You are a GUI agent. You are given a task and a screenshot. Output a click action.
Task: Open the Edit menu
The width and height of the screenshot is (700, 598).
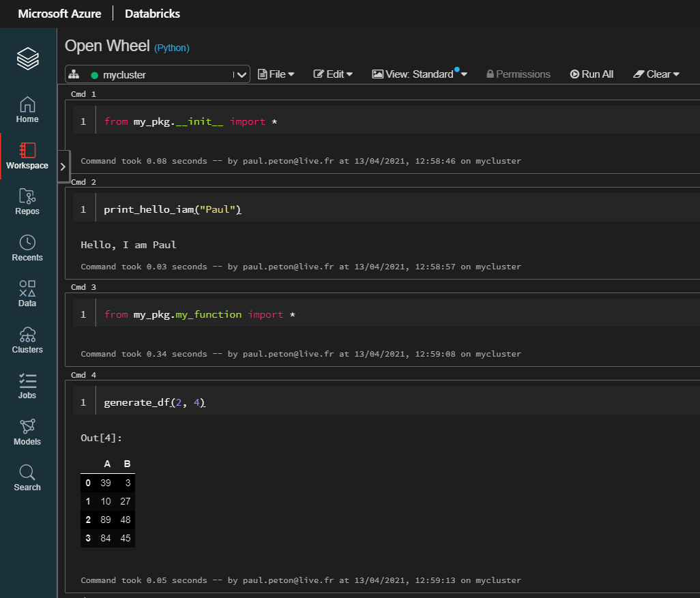point(333,74)
